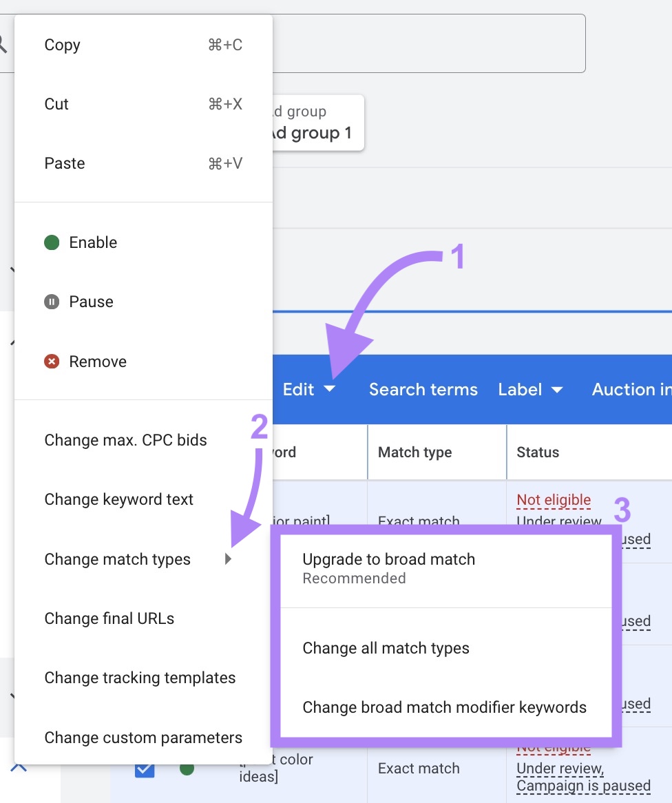
Task: Click the red Remove icon
Action: [52, 361]
